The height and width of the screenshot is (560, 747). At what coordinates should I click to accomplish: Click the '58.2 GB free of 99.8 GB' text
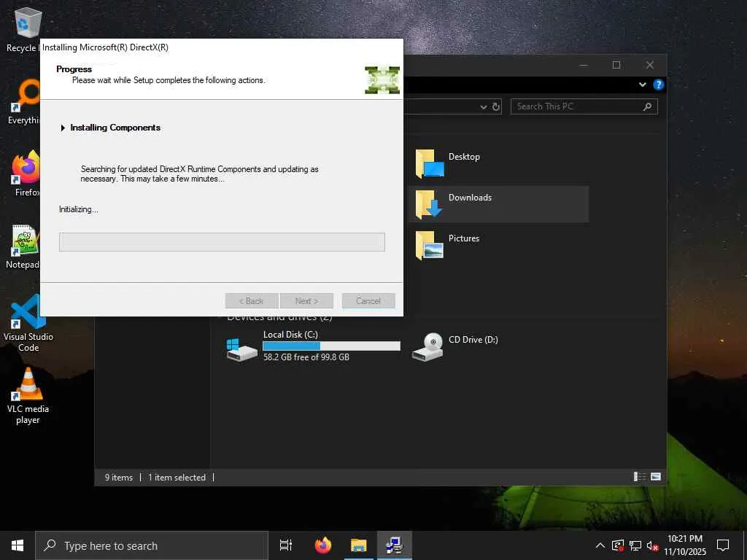(306, 357)
